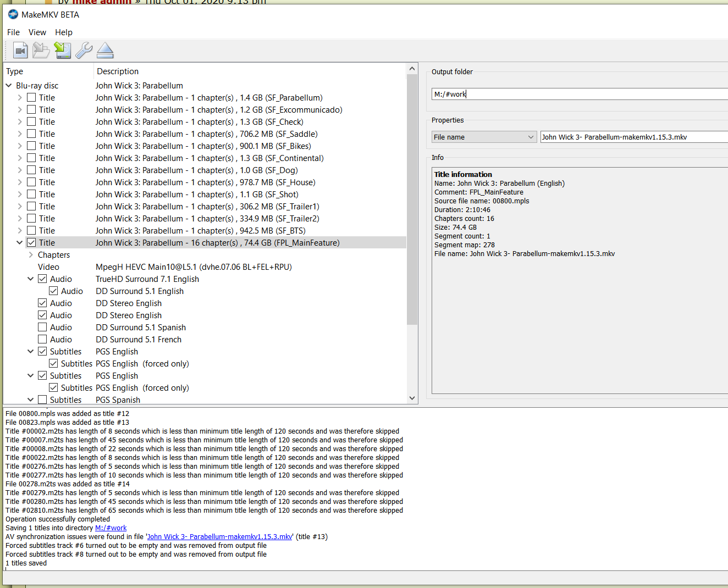Viewport: 728px width, 588px height.
Task: Open the Help menu
Action: (x=64, y=32)
